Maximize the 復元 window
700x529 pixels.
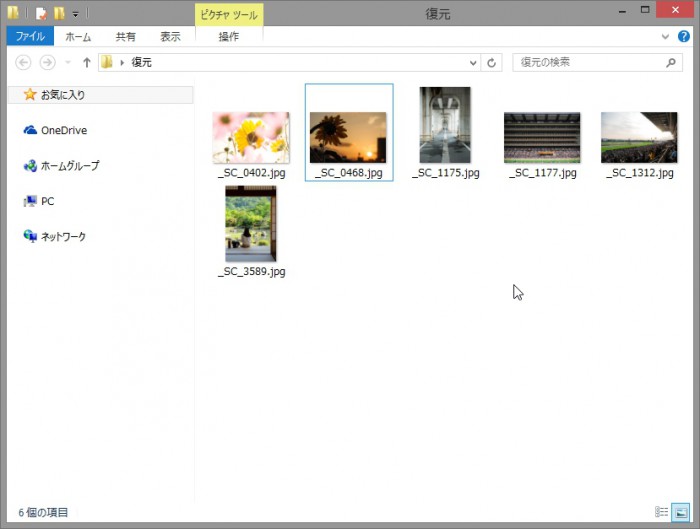click(x=645, y=10)
